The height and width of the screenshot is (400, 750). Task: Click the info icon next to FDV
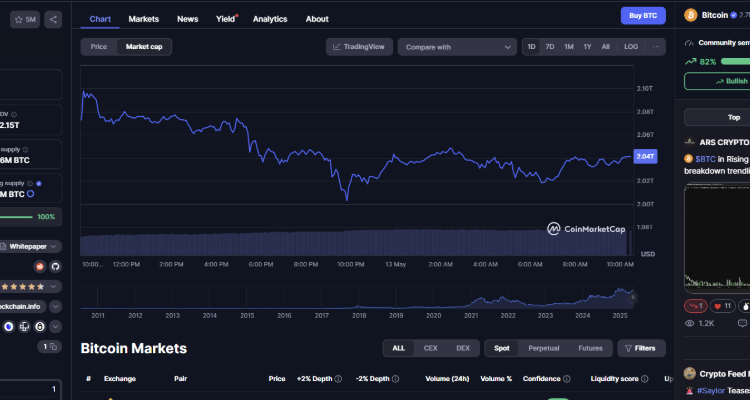[14, 114]
